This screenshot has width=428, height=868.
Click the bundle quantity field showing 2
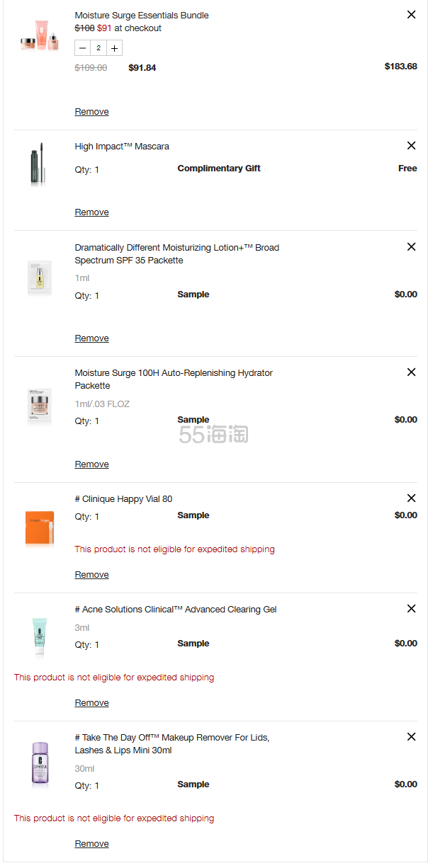tap(98, 48)
